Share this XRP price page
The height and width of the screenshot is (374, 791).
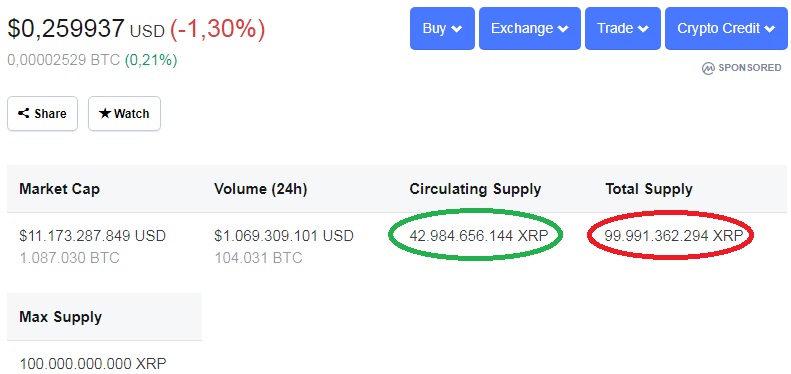click(42, 114)
